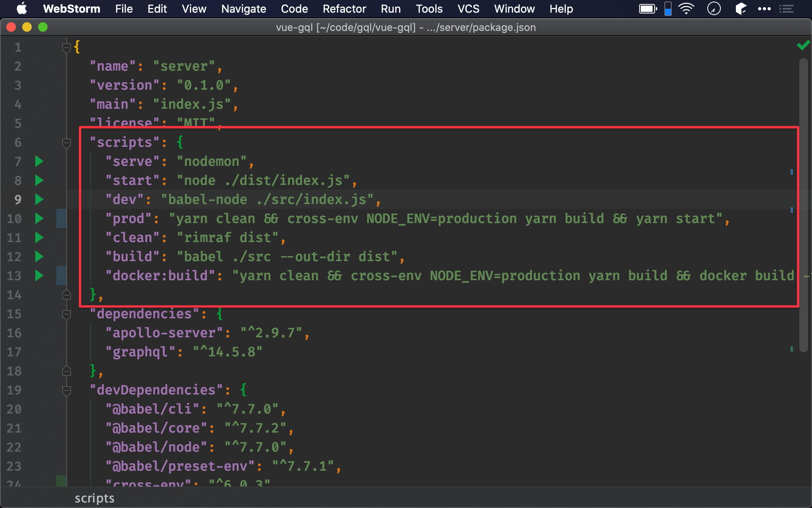This screenshot has height=508, width=812.
Task: Click the "apollo-server" dependency key
Action: click(165, 333)
